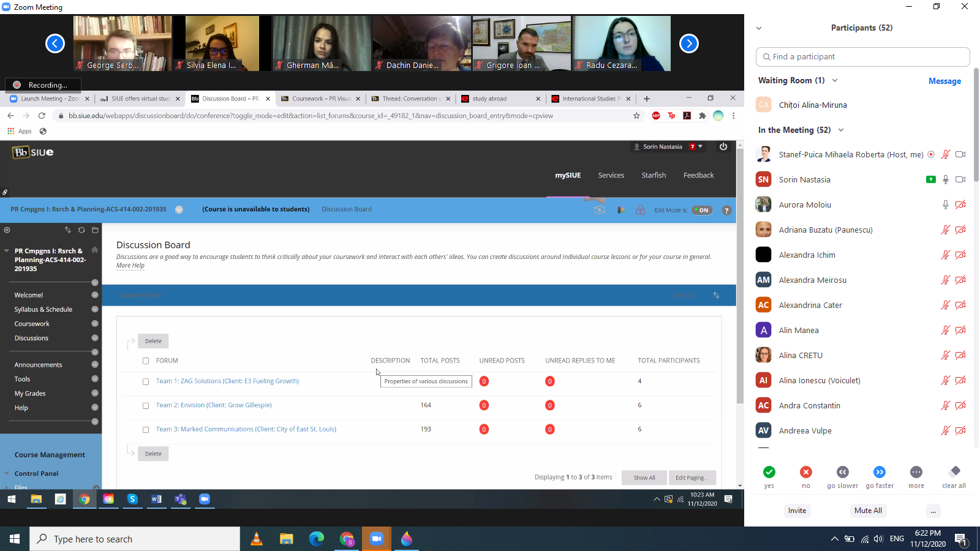The image size is (980, 551).
Task: Click Blackboard logout power icon
Action: point(723,146)
